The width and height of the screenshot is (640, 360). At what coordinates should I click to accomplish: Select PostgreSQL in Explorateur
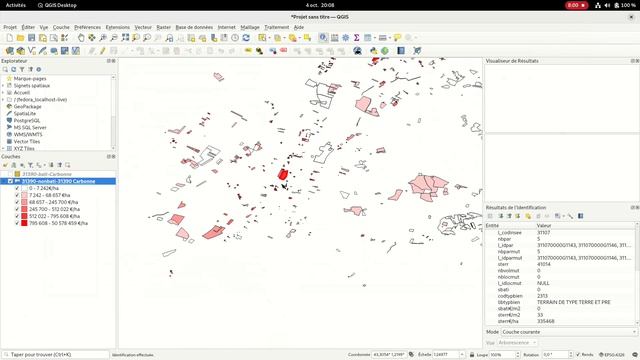tap(27, 120)
